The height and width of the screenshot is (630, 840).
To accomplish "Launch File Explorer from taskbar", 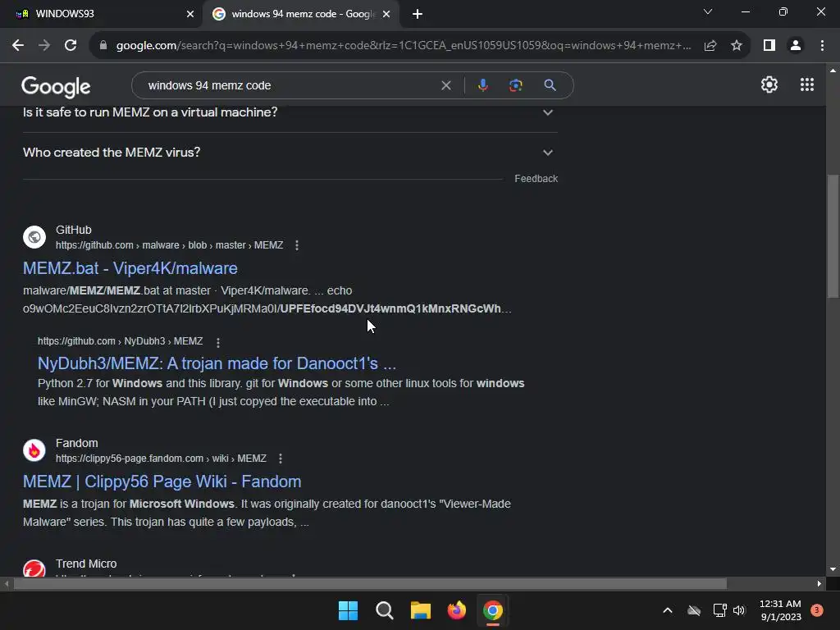I will click(421, 610).
